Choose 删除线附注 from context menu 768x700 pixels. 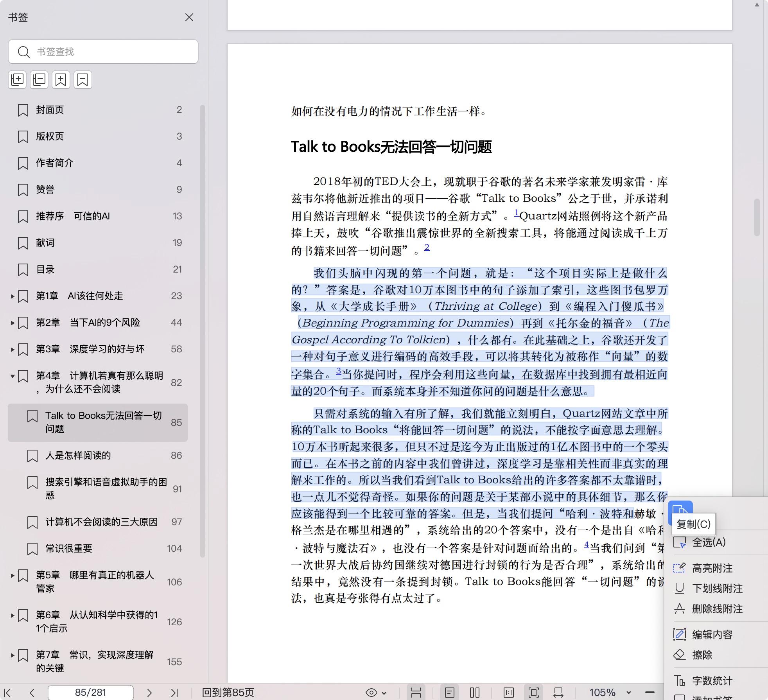tap(717, 609)
